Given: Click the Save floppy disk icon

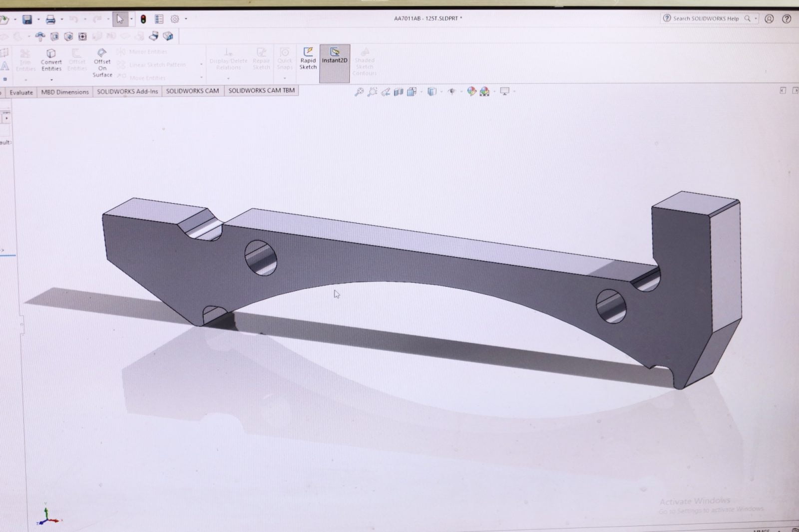Looking at the screenshot, I should (x=27, y=19).
